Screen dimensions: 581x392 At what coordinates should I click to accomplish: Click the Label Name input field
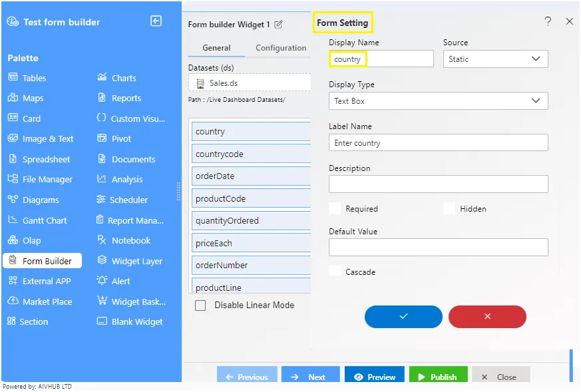(x=438, y=142)
